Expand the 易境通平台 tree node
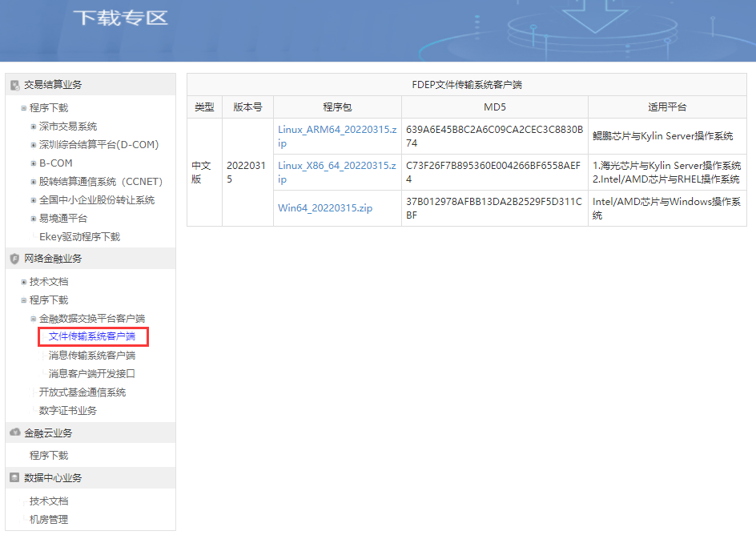The image size is (756, 535). click(x=34, y=219)
